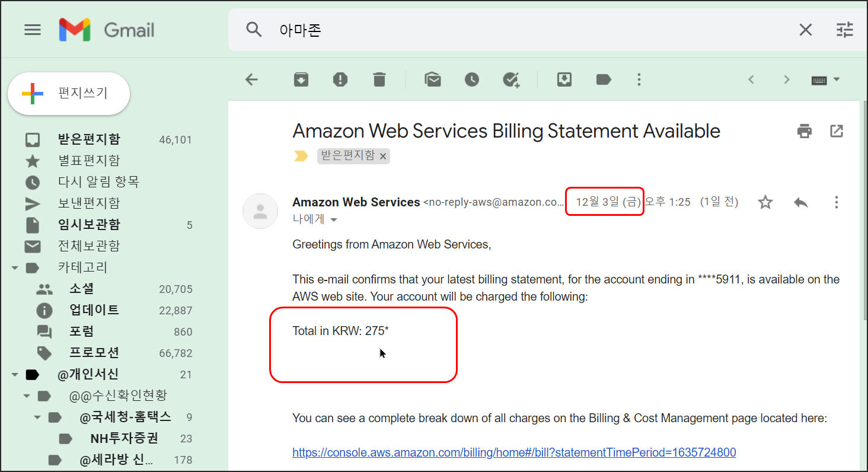Collapse the @@수신확인현황 label arrow

tap(27, 396)
